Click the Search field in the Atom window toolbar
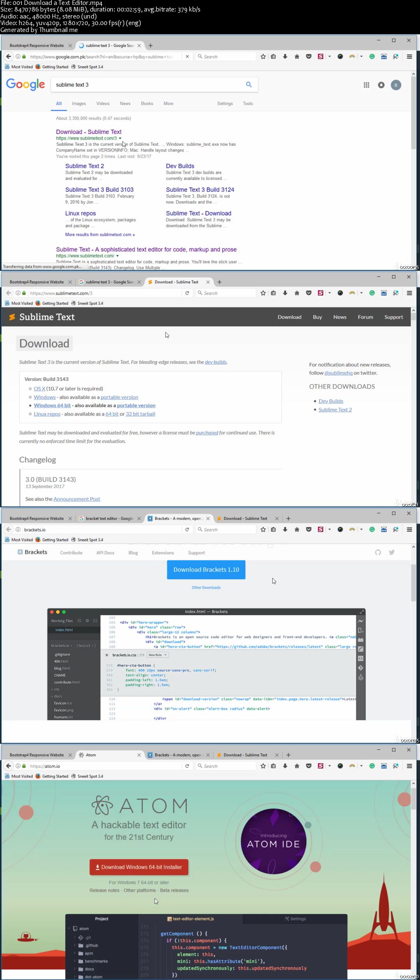Image resolution: width=420 pixels, height=980 pixels. pyautogui.click(x=226, y=766)
